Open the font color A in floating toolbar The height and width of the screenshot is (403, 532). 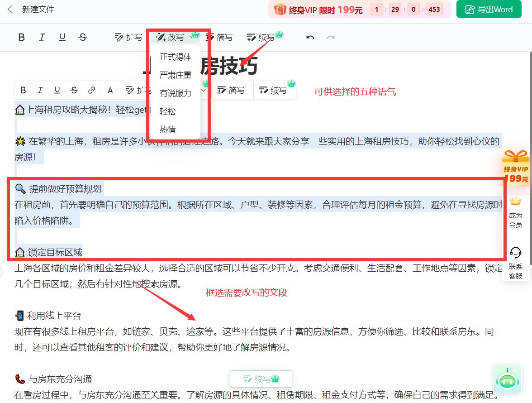click(110, 90)
